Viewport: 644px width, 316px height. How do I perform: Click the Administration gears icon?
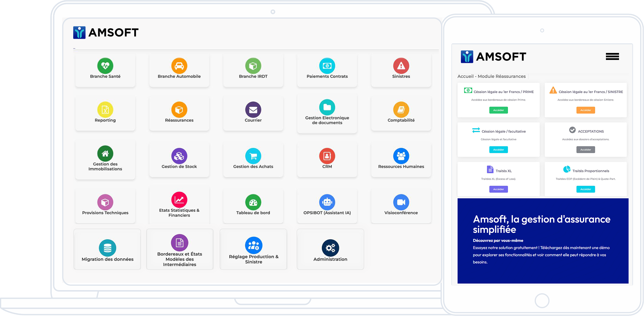pyautogui.click(x=330, y=248)
